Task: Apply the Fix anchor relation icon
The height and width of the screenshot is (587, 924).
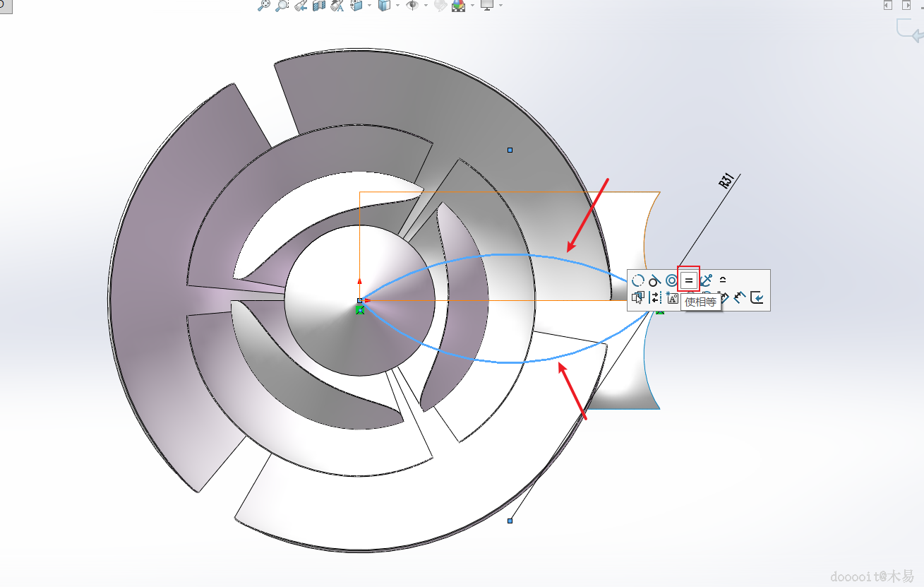Action: coord(706,280)
